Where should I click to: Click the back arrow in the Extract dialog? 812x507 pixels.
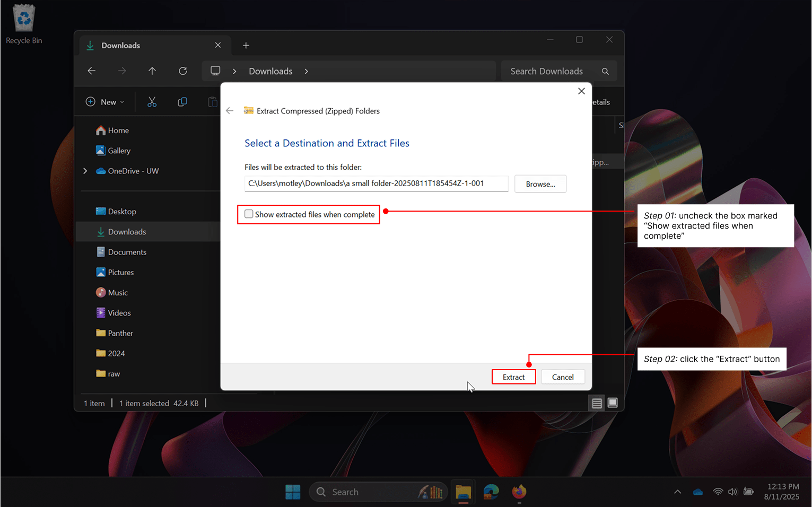(x=230, y=110)
